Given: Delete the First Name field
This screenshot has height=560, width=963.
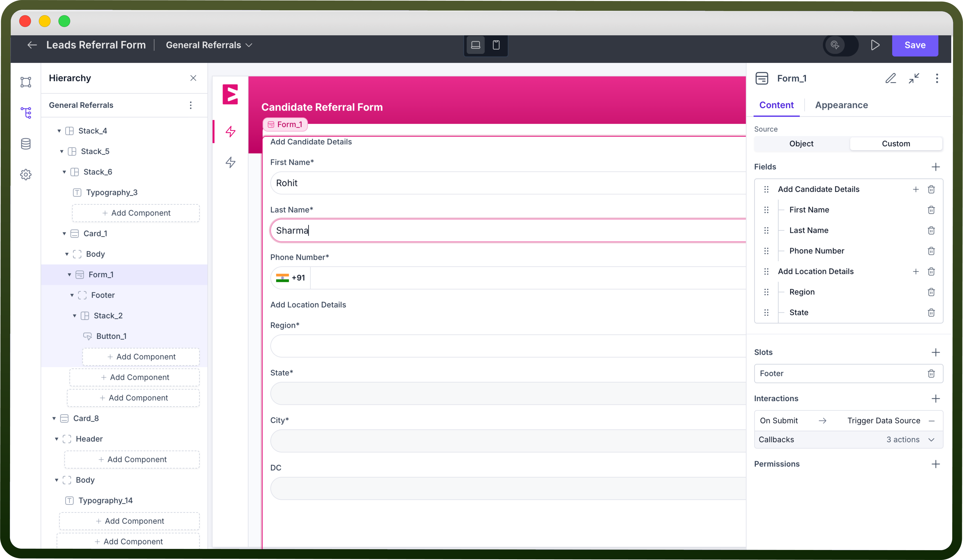Looking at the screenshot, I should (931, 210).
